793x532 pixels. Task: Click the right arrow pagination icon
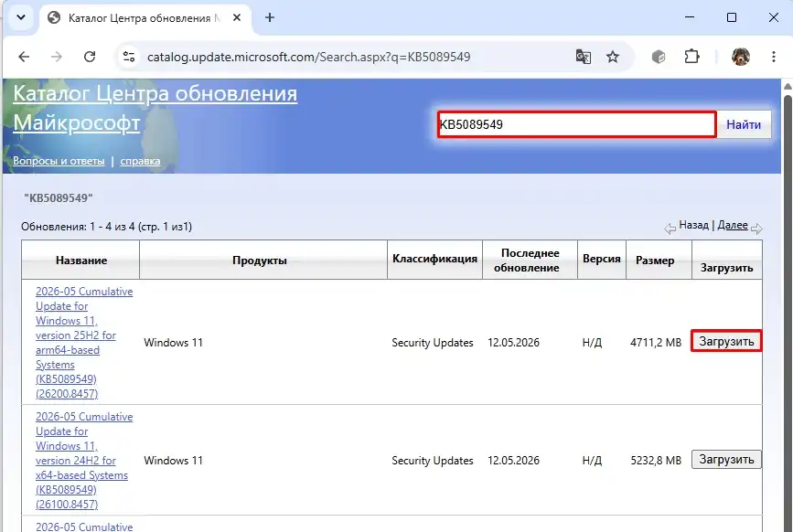pyautogui.click(x=756, y=229)
